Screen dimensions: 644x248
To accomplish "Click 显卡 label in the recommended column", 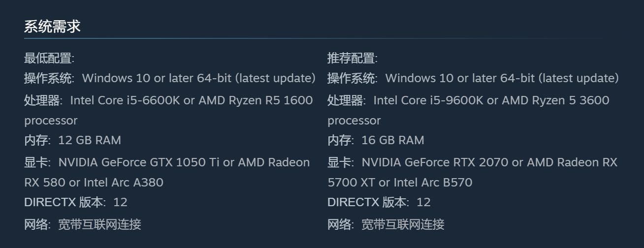I will point(340,162).
